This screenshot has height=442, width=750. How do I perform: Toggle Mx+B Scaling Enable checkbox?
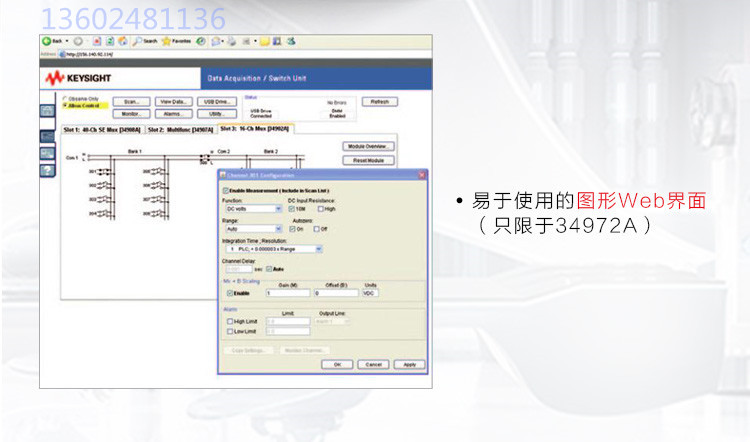pos(230,293)
